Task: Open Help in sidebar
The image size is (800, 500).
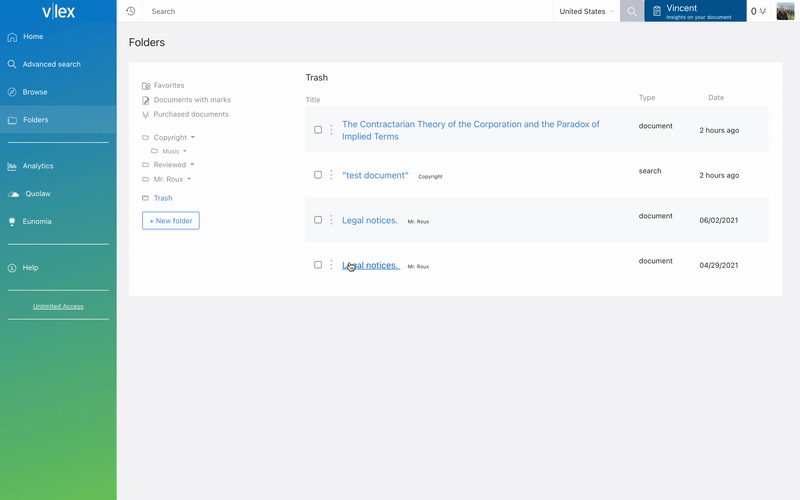Action: tap(30, 268)
